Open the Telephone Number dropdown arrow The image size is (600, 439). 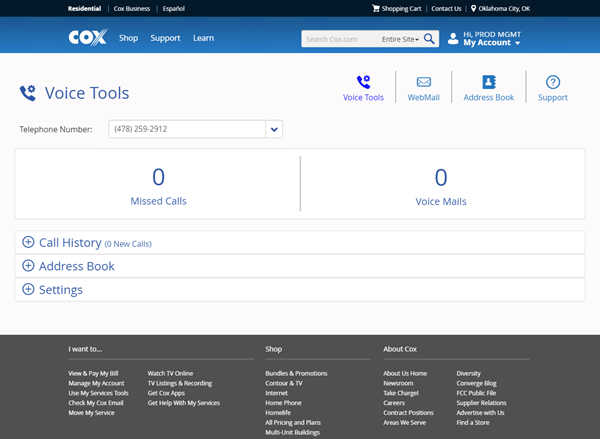(x=274, y=129)
